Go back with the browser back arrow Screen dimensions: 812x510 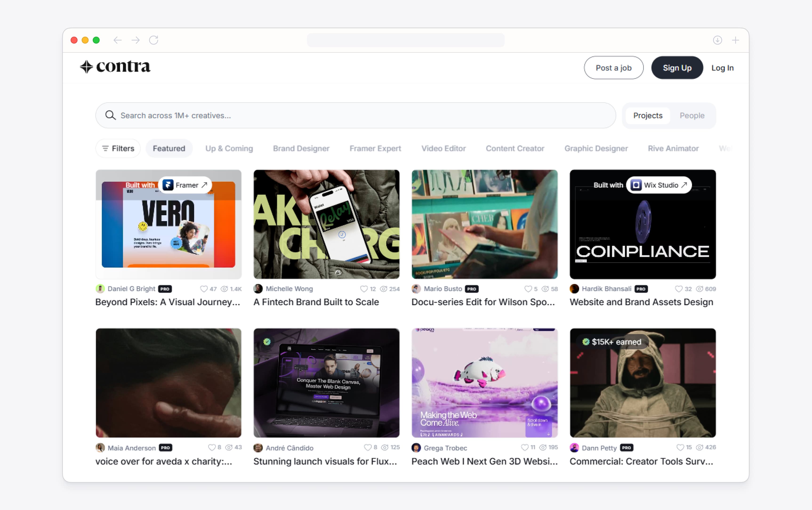pyautogui.click(x=117, y=40)
